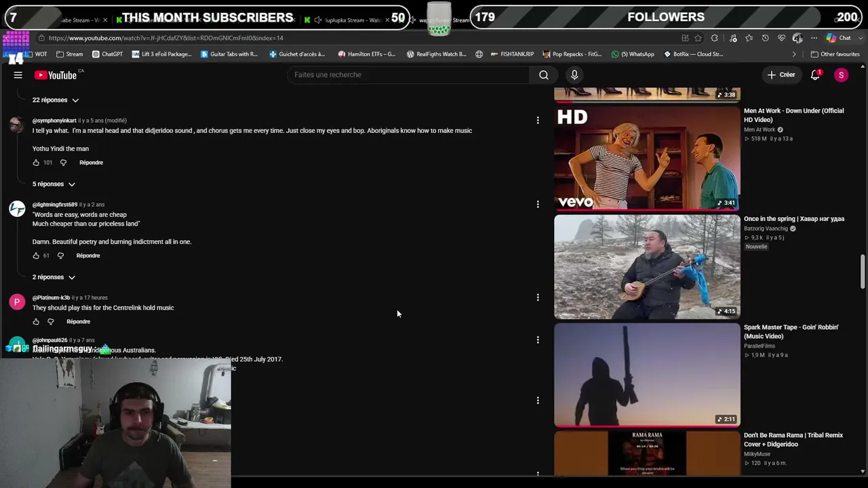
Task: Reply to @symphonyinkart with Répondre
Action: tap(91, 163)
